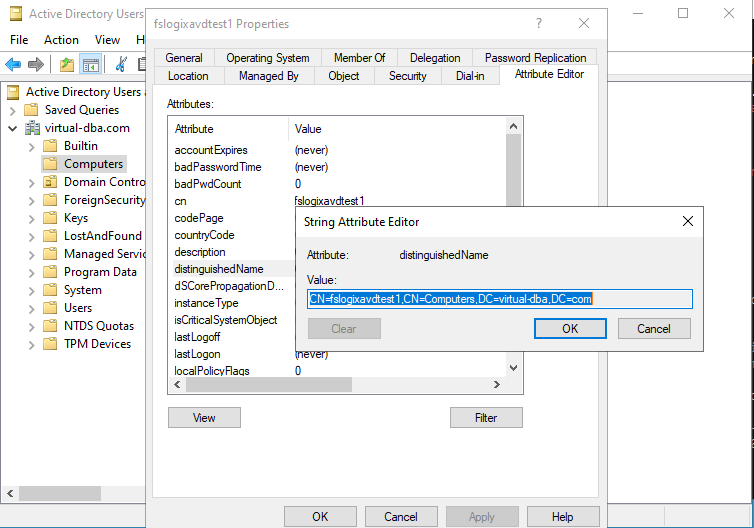Viewport: 754px width, 528px height.
Task: Click the Cut scissors toolbar icon
Action: (x=121, y=65)
